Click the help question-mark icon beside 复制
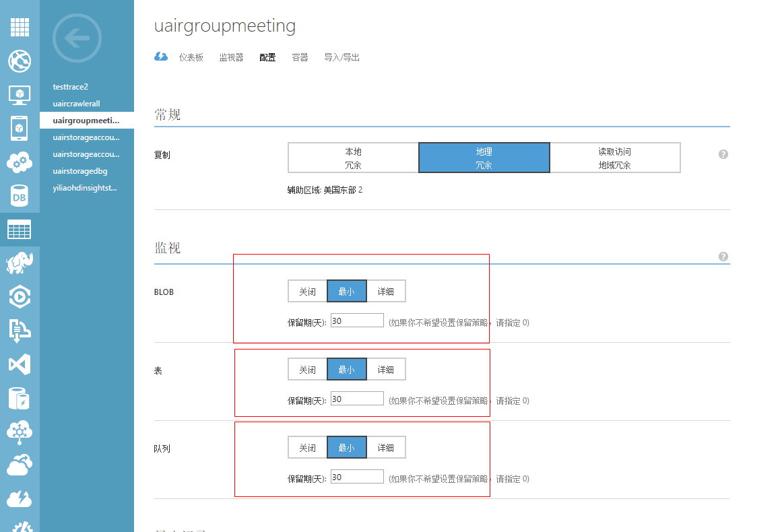The image size is (780, 532). click(x=723, y=154)
